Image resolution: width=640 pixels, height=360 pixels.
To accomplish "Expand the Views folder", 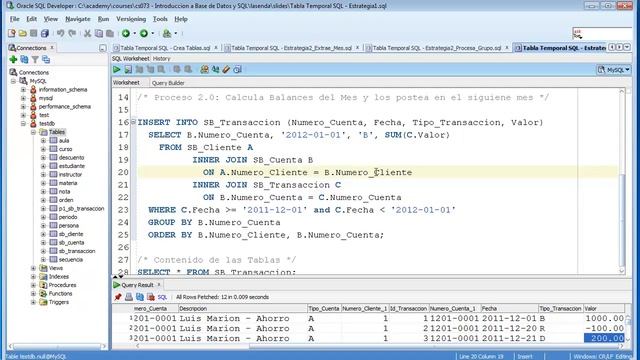I will 33,268.
